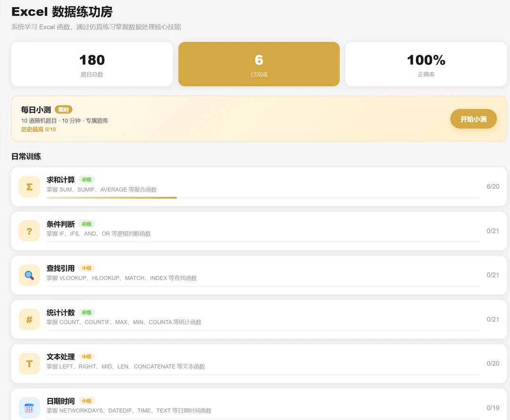Click the hash icon for 统计计数
Image resolution: width=510 pixels, height=420 pixels.
click(x=29, y=319)
